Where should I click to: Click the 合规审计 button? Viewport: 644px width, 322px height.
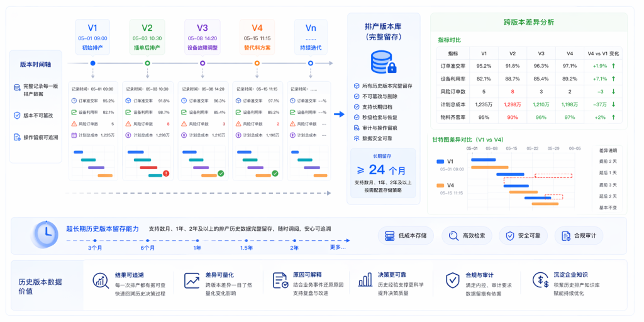(x=579, y=236)
